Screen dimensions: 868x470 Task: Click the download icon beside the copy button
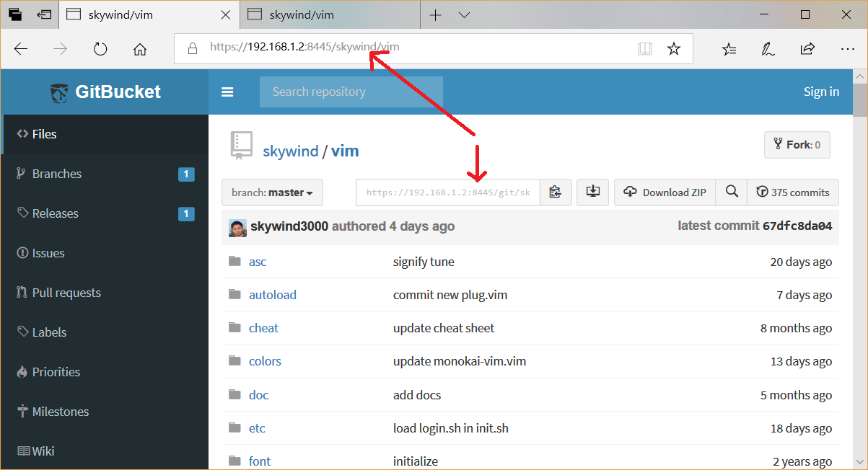click(x=592, y=192)
